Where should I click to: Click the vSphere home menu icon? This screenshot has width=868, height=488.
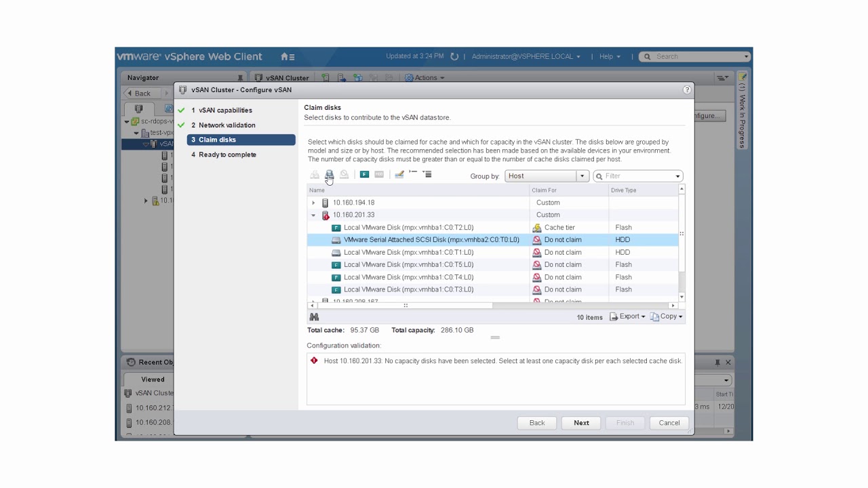[288, 57]
